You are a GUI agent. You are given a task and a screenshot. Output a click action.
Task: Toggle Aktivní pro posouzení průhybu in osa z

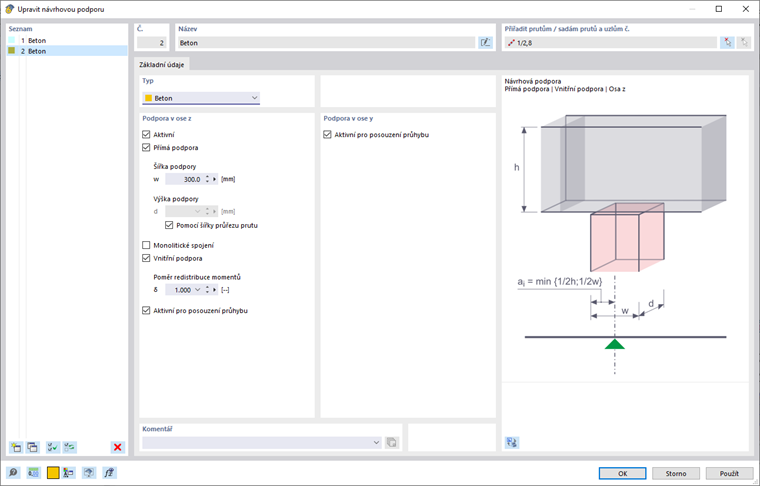[x=146, y=310]
